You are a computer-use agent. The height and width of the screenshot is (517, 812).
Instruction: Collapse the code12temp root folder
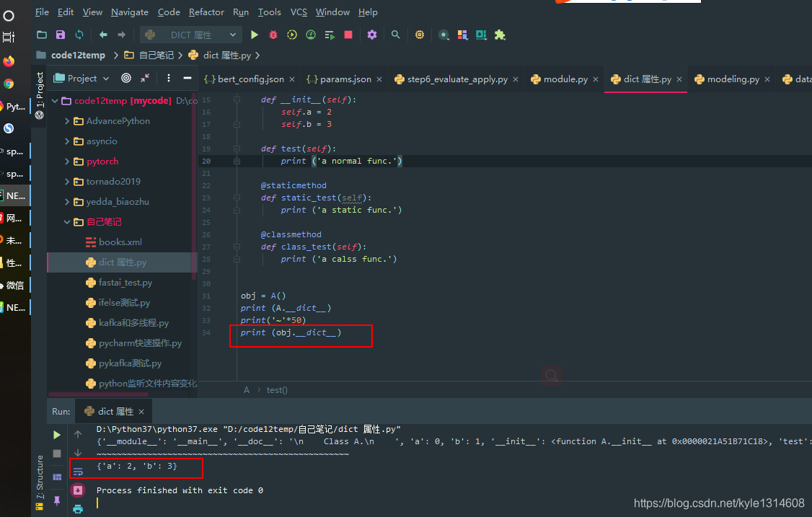[x=55, y=101]
